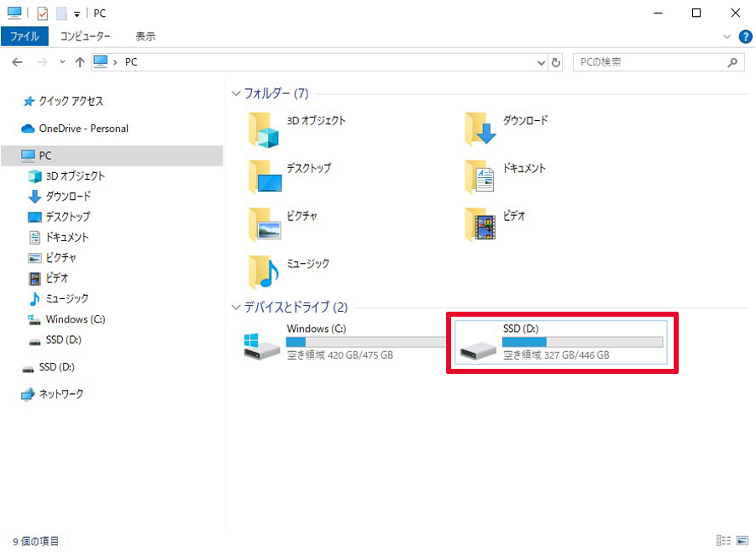Open the ファイル menu tab
This screenshot has height=552, width=756.
pos(24,36)
